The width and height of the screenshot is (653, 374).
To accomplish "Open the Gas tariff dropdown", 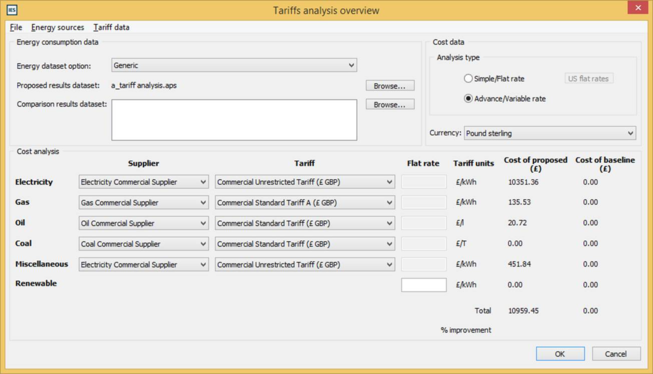I will (305, 203).
